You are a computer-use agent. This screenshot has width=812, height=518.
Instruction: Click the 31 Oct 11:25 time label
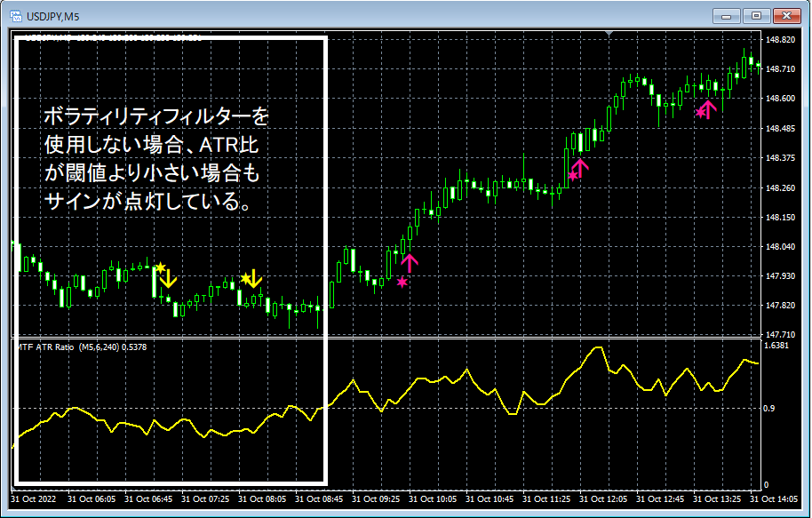click(546, 499)
